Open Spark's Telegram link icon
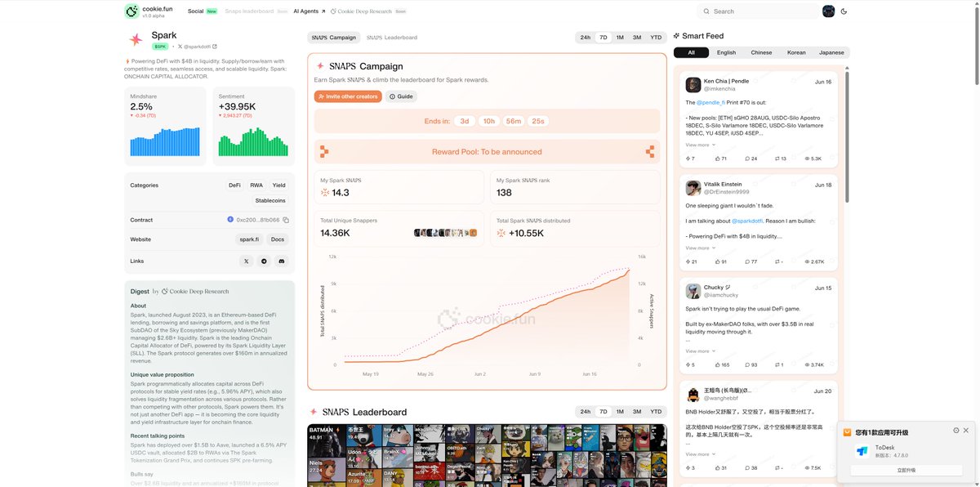980x487 pixels. click(x=264, y=261)
